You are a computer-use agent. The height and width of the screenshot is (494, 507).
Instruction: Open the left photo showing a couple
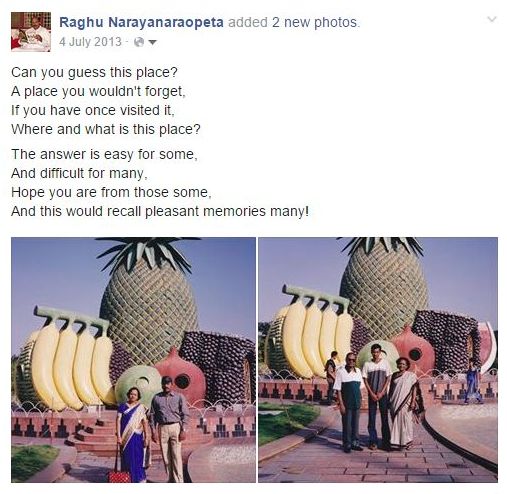pos(133,360)
